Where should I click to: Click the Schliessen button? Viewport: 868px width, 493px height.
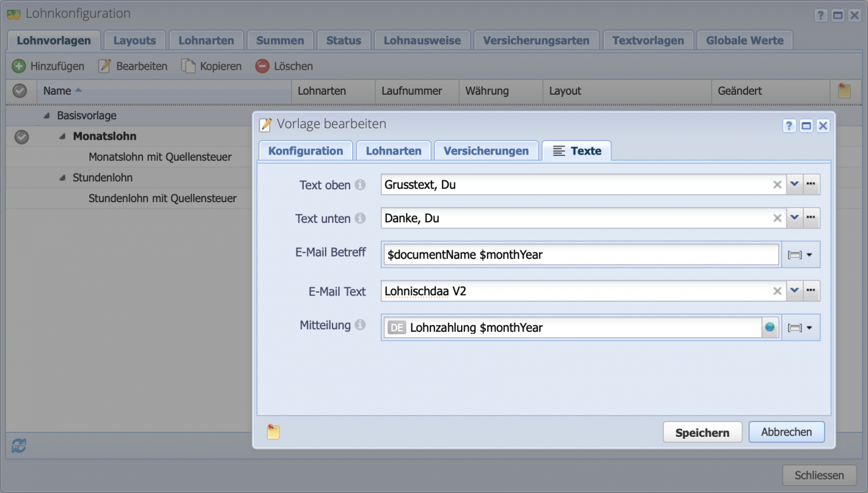pyautogui.click(x=819, y=475)
